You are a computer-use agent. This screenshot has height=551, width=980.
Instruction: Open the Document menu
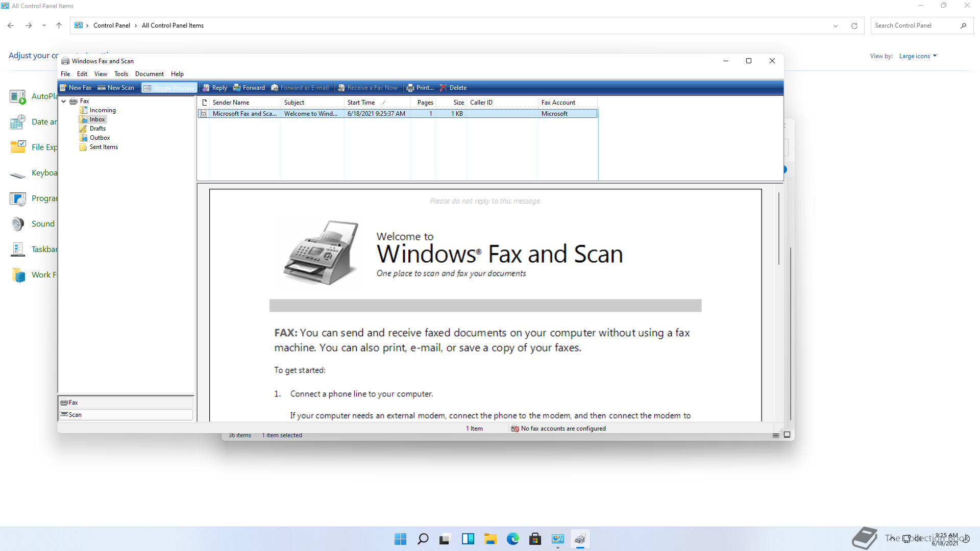tap(150, 74)
